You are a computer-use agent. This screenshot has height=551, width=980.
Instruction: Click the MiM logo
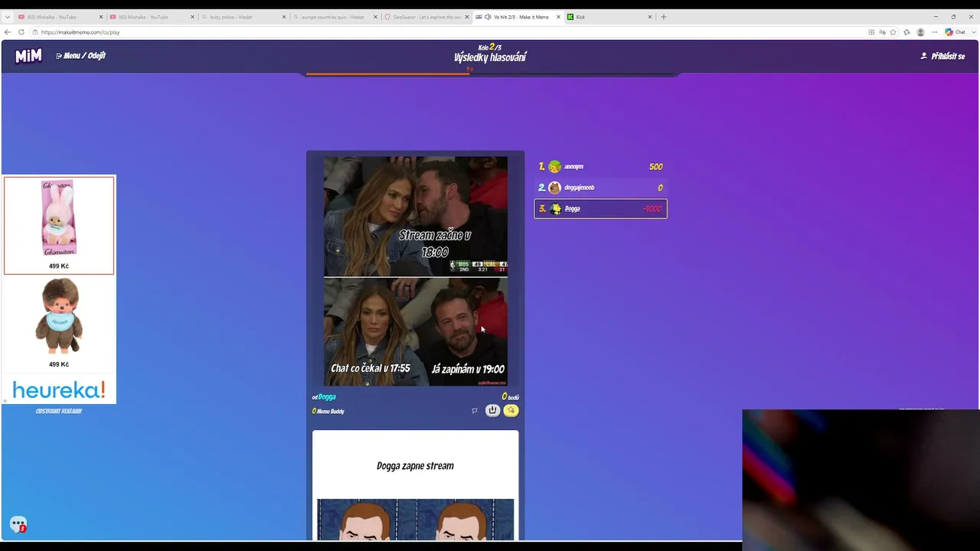point(28,56)
